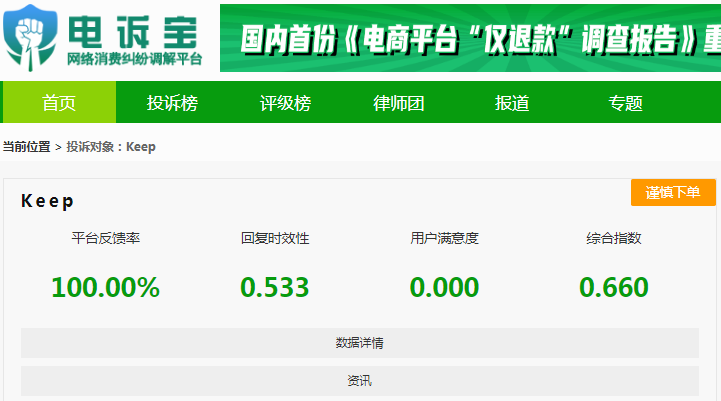Click the 平台反馈率 label
Screen dimensions: 721x401
[x=105, y=238]
